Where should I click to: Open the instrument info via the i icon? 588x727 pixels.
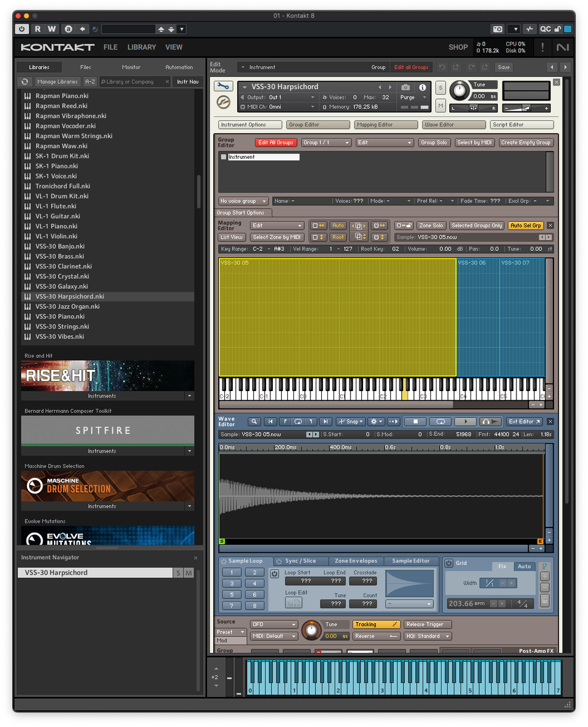[x=422, y=87]
